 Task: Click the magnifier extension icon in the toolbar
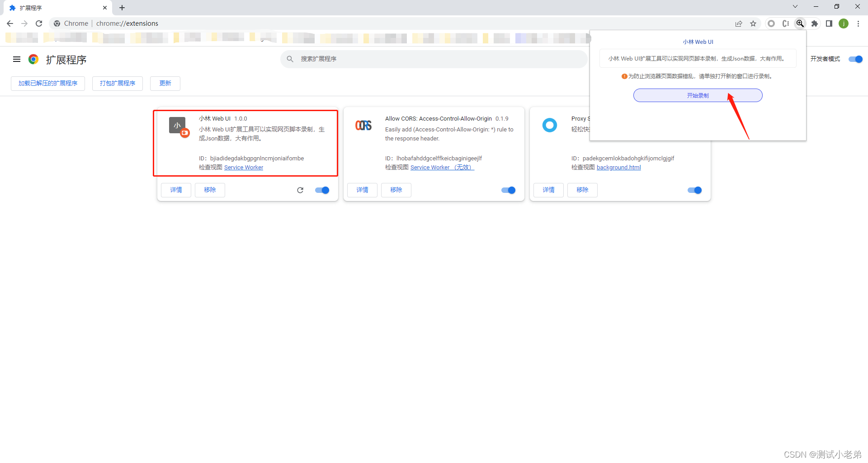[800, 23]
